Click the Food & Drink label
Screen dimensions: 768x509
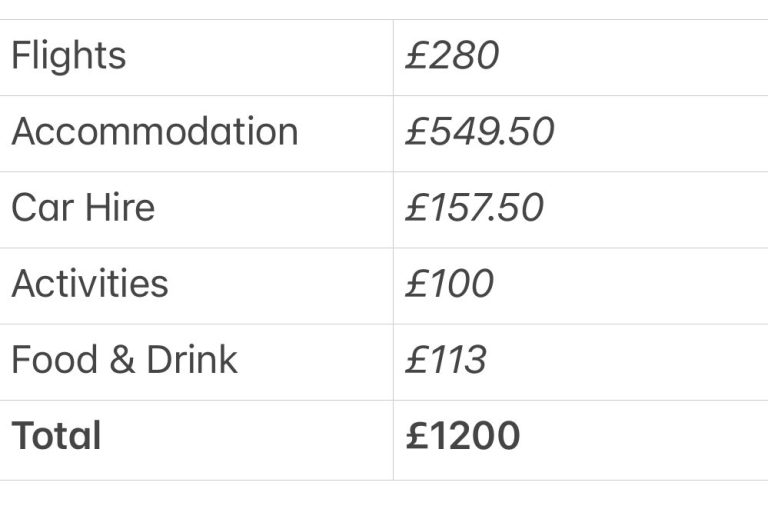pyautogui.click(x=124, y=360)
